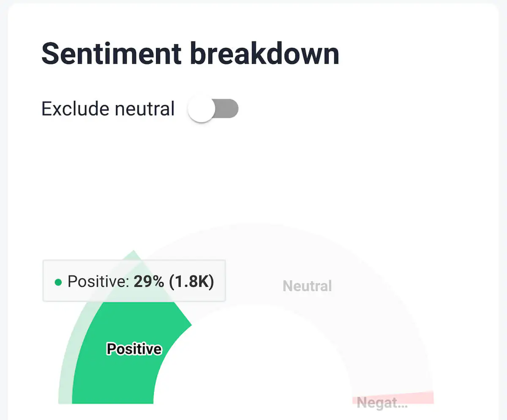Click the Positive sentiment tooltip
This screenshot has width=507, height=420.
click(134, 280)
